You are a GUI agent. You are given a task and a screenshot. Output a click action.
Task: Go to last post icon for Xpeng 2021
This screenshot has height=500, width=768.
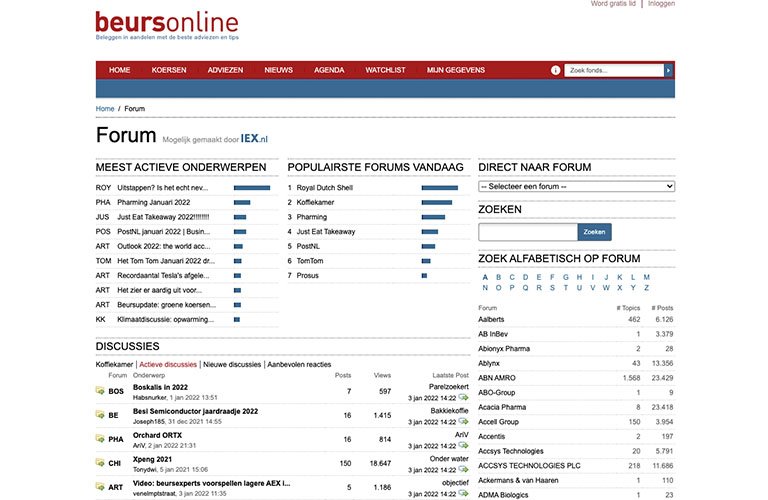tap(463, 469)
